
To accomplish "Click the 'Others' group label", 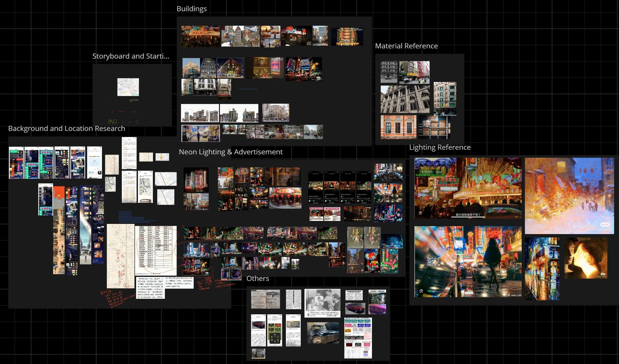I will 257,279.
